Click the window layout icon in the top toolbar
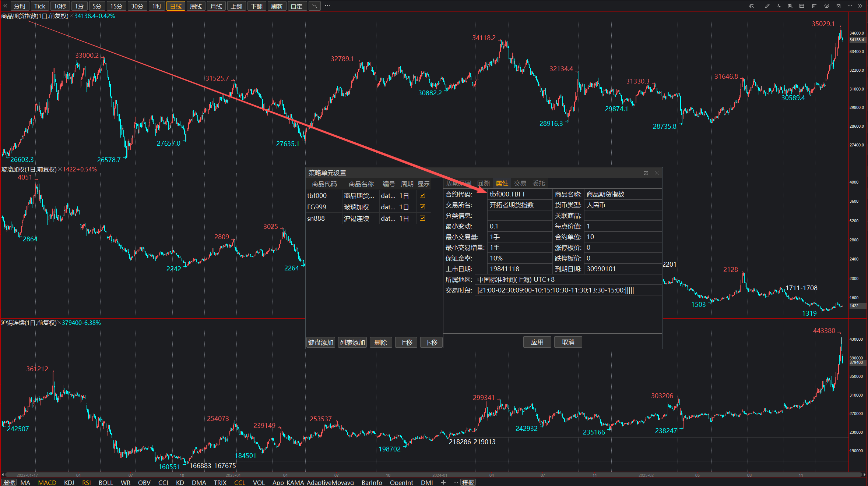The width and height of the screenshot is (868, 486). (x=802, y=6)
